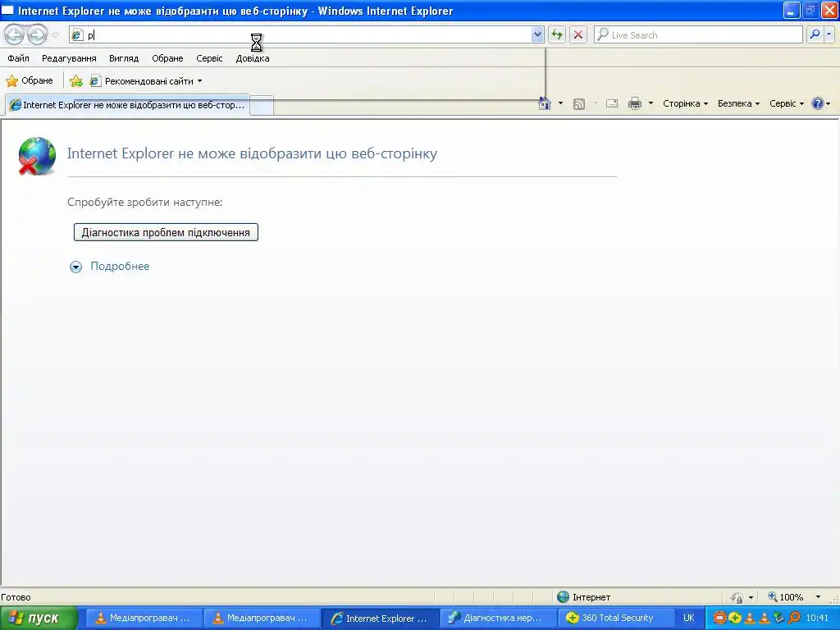
Task: Go forward with the Forward arrow button
Action: [x=37, y=34]
